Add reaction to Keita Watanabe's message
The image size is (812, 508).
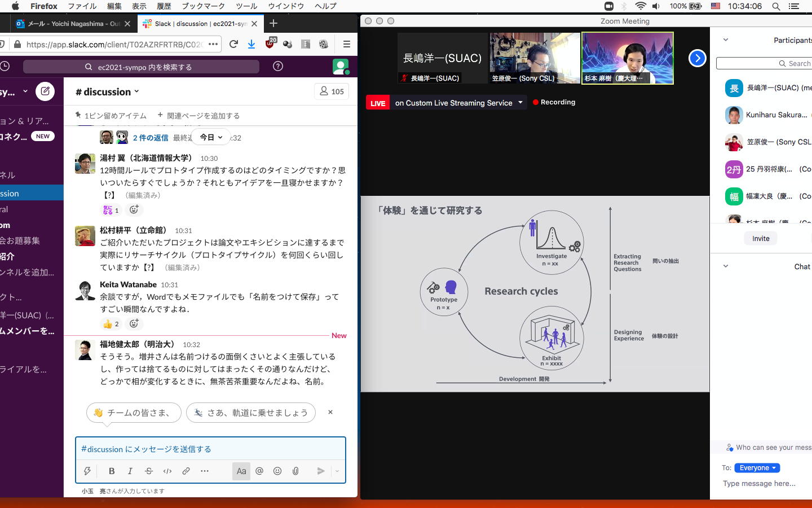click(x=134, y=323)
